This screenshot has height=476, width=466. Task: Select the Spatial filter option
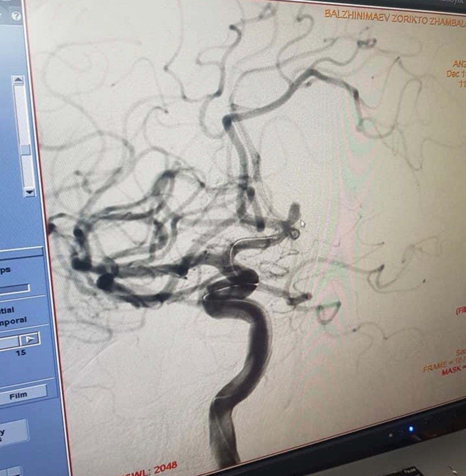(x=7, y=310)
